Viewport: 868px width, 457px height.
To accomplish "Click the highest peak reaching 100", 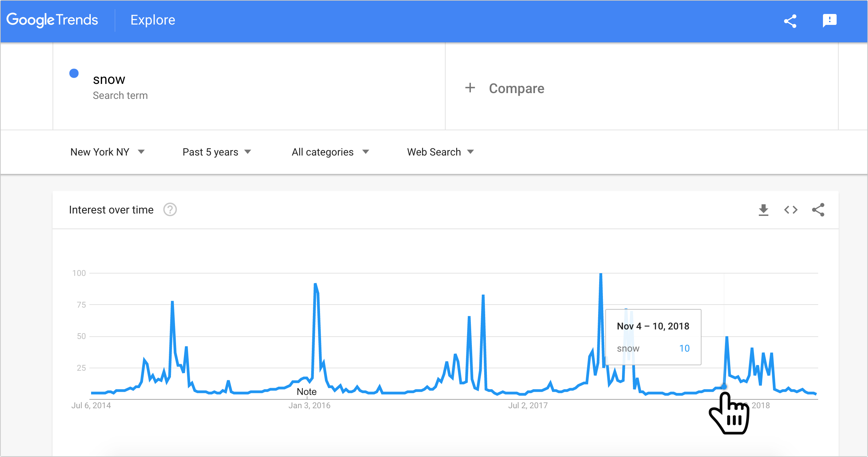I will 601,275.
